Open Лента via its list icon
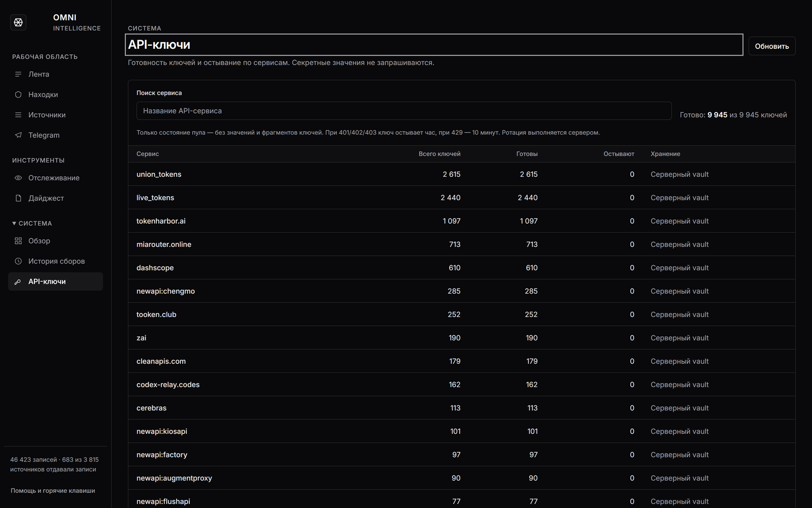This screenshot has width=812, height=508. point(18,74)
